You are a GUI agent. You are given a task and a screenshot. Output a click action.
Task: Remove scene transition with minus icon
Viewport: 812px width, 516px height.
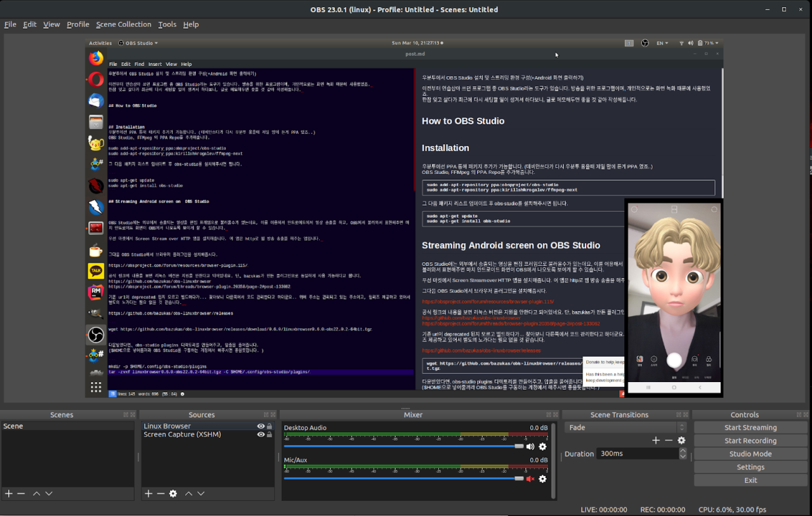click(x=669, y=440)
